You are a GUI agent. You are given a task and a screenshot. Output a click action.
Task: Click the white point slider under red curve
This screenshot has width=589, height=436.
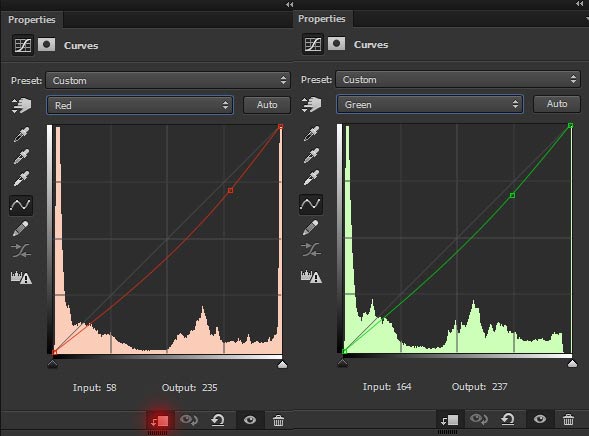click(282, 364)
